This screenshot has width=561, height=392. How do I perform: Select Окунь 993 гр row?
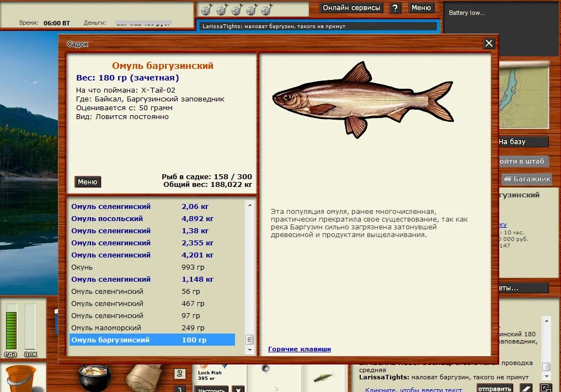pyautogui.click(x=152, y=267)
